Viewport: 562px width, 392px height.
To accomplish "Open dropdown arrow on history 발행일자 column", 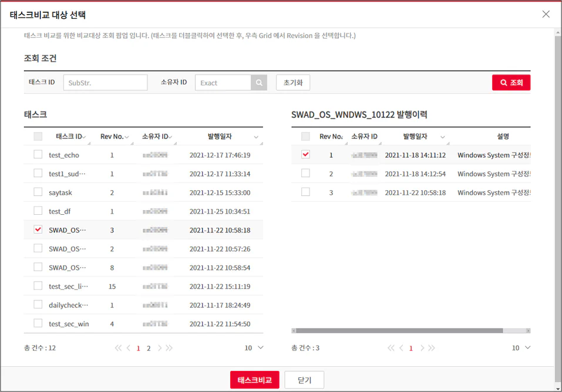I will (442, 137).
